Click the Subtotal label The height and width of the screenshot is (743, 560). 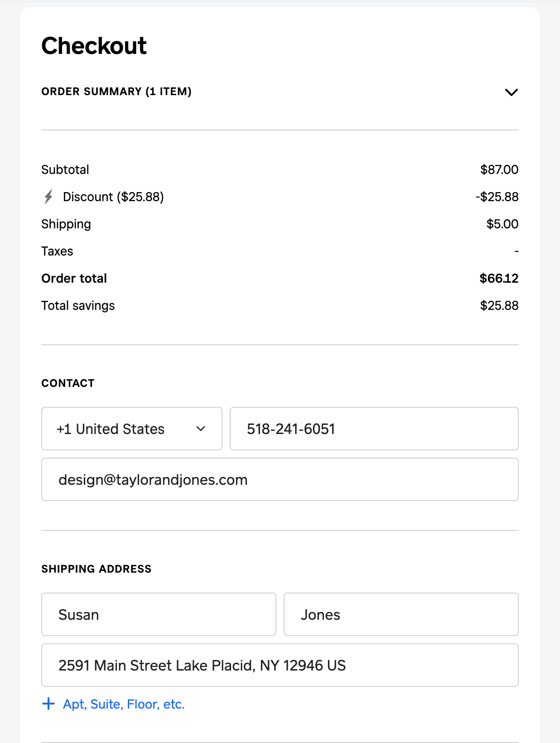pyautogui.click(x=65, y=169)
